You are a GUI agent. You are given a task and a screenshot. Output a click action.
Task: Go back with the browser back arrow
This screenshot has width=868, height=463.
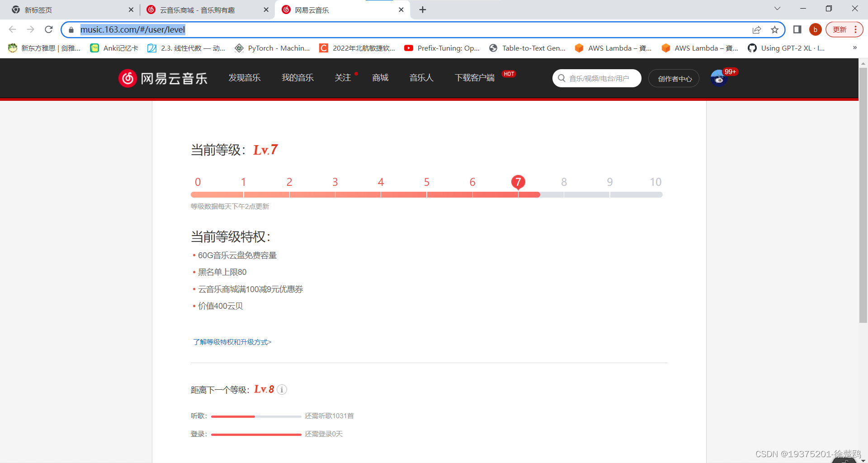pos(12,29)
